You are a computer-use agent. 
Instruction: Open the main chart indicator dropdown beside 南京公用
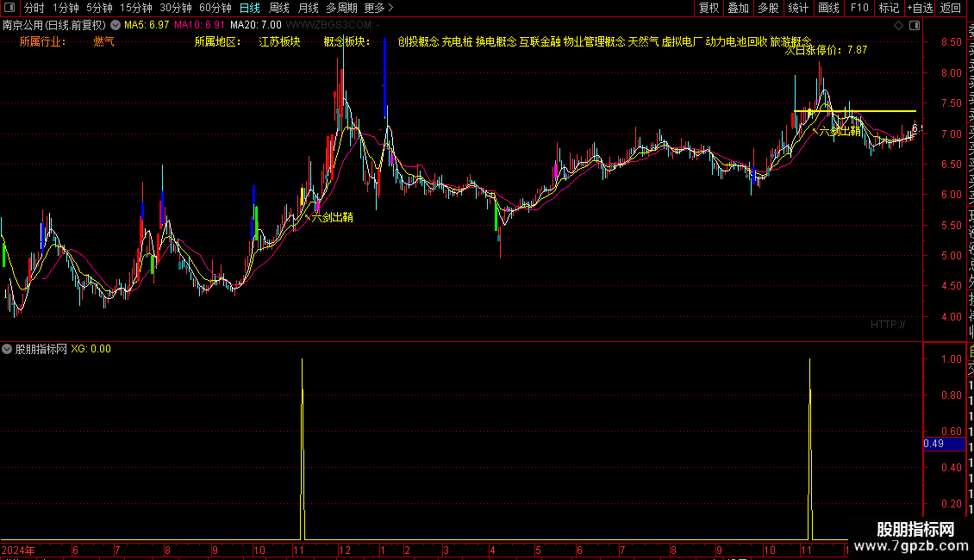116,25
